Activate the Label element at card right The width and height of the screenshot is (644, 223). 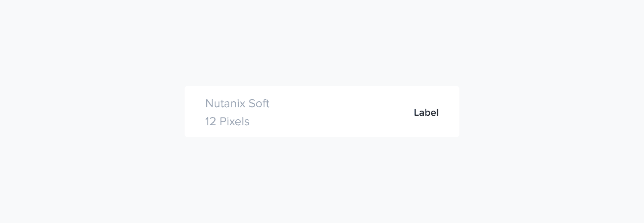tap(426, 113)
